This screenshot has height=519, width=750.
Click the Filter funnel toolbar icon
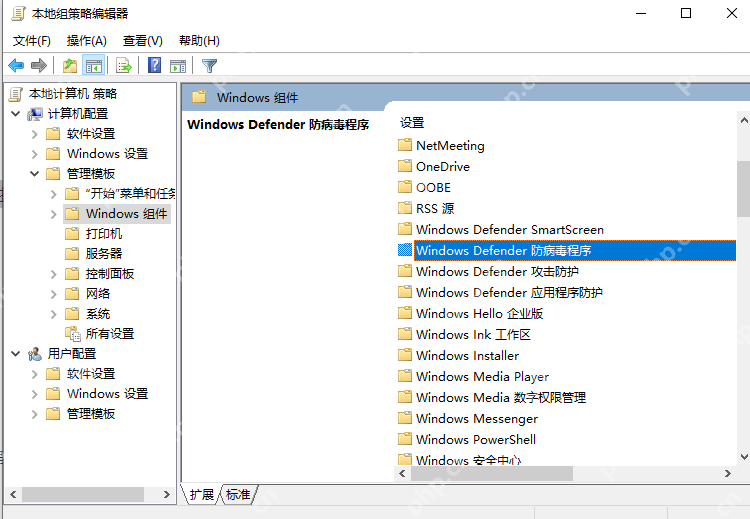pyautogui.click(x=210, y=66)
